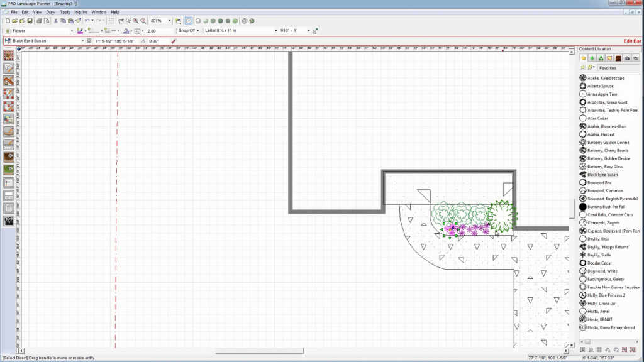Click the pencil edit icon beside the angle field
Screen dimensions: 644x362
174,41
